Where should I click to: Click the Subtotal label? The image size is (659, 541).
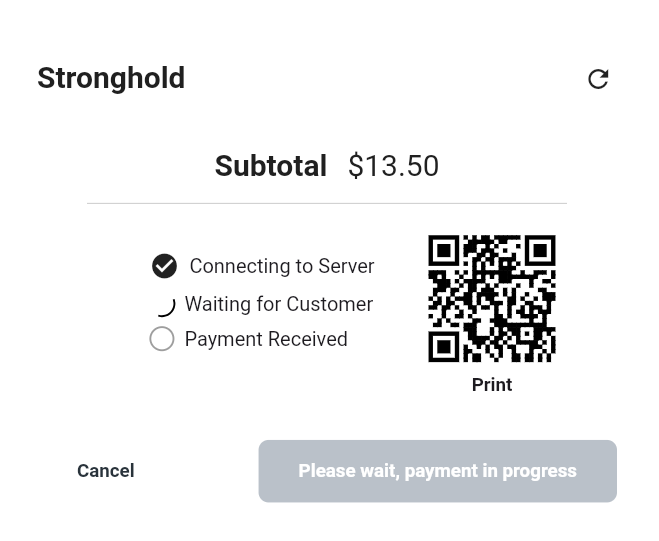(270, 166)
